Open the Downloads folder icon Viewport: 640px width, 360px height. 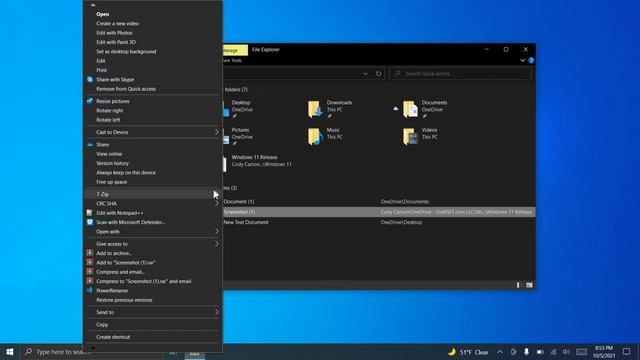point(315,109)
